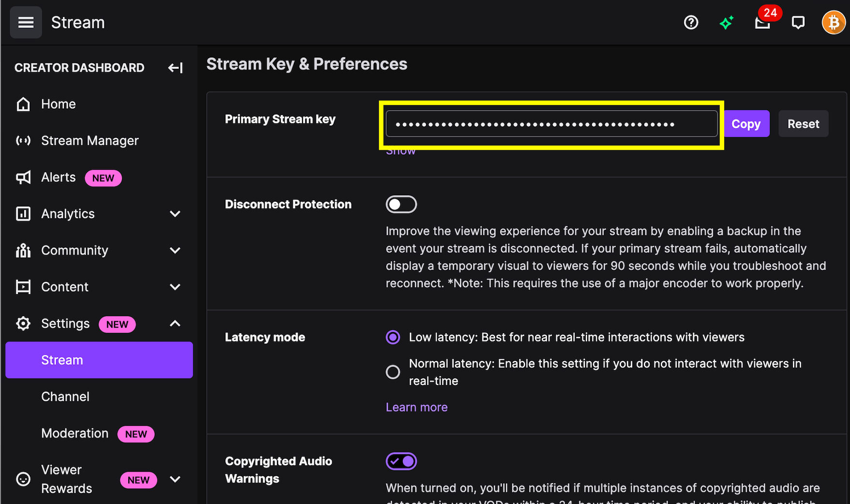Click the Learn more link

tap(416, 407)
